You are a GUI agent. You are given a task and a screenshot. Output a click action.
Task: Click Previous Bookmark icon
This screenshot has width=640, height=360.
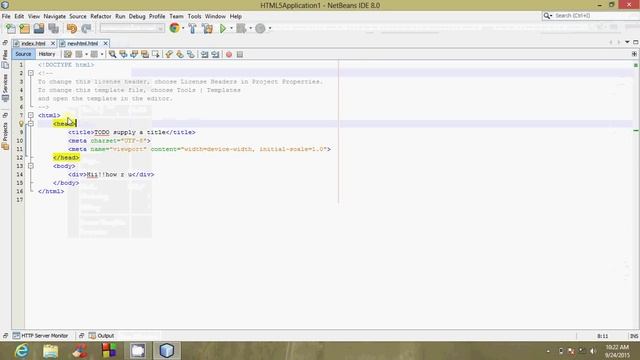(x=169, y=54)
